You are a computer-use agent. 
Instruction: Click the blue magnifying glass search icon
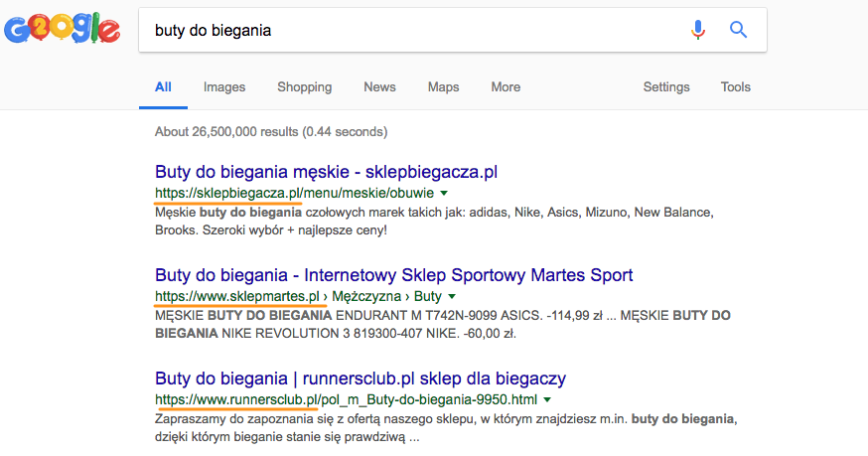coord(739,30)
